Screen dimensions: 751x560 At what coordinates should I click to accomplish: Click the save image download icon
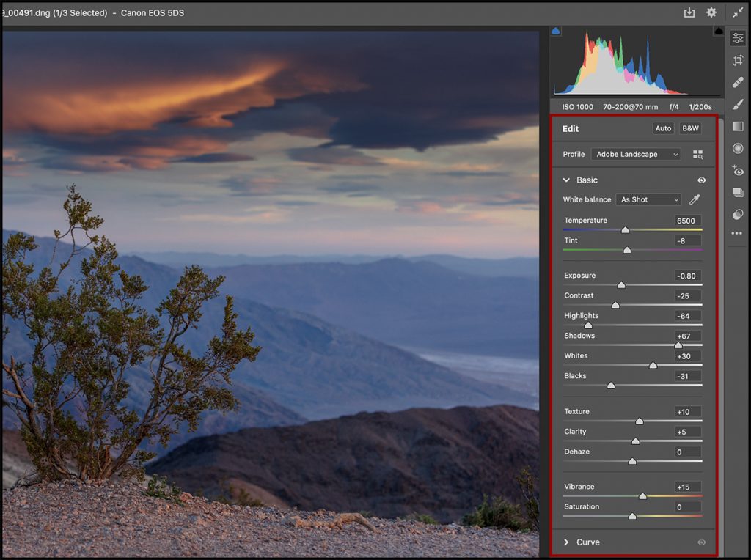[x=689, y=12]
